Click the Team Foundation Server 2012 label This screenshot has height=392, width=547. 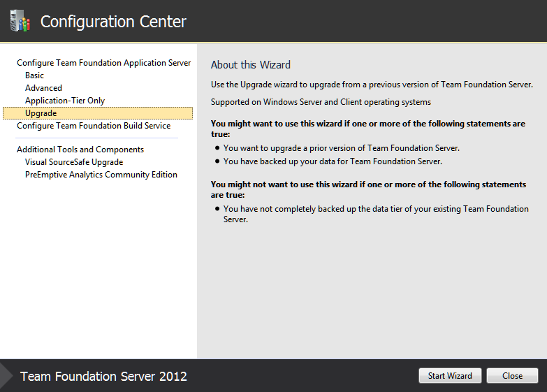103,377
